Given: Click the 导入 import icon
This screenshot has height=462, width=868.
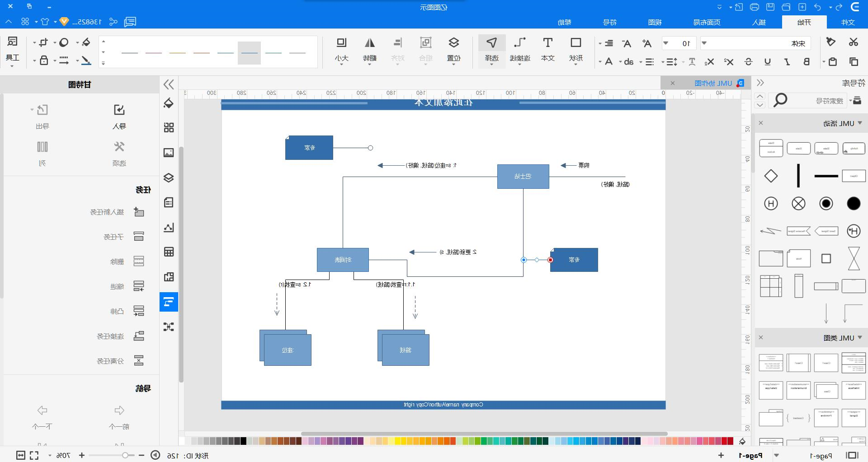Looking at the screenshot, I should click(x=119, y=110).
